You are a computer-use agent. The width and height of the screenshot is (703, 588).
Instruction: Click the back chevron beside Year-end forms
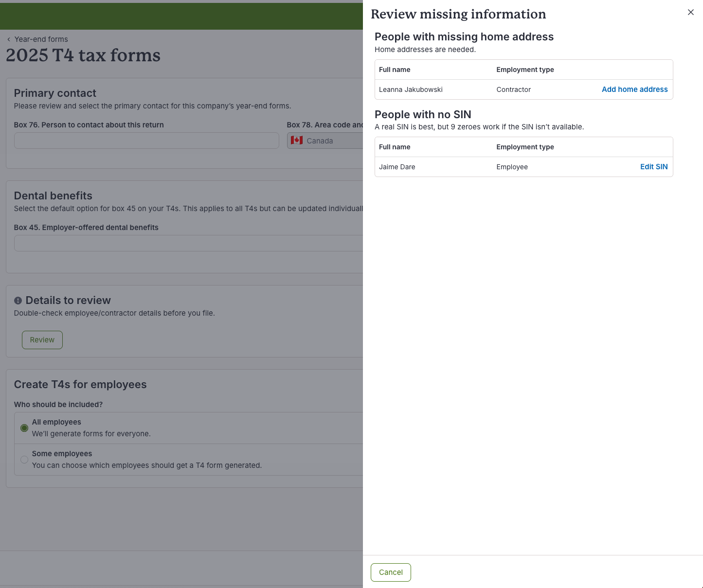click(9, 39)
